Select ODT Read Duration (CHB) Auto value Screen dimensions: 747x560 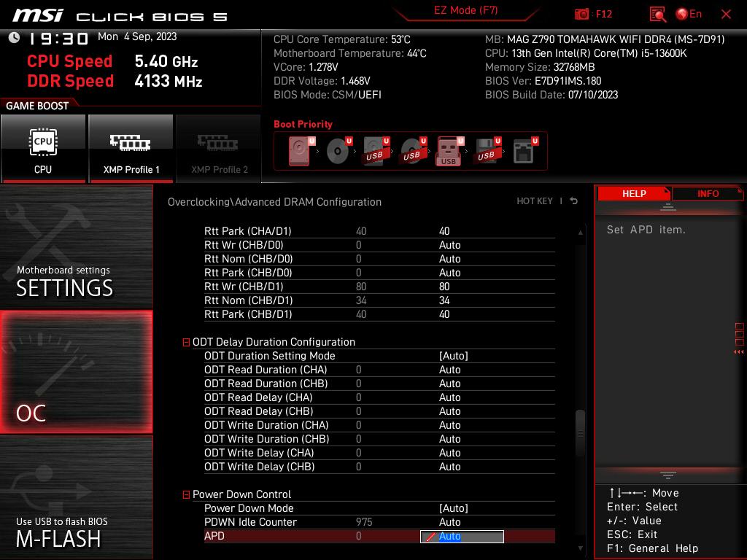[x=449, y=384]
